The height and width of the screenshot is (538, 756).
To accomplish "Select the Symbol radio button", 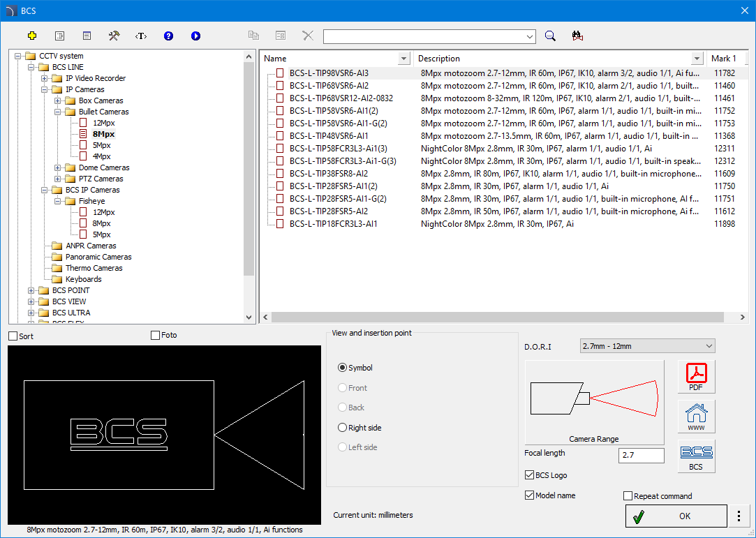I will point(342,368).
